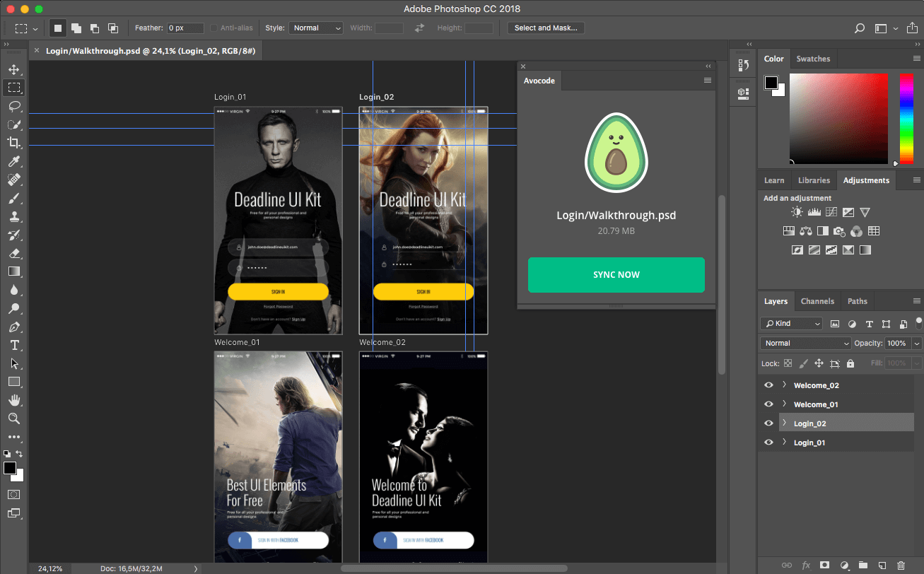Click the toolbar foreground color swatch
Screen dimensions: 924x574
[x=9, y=469]
